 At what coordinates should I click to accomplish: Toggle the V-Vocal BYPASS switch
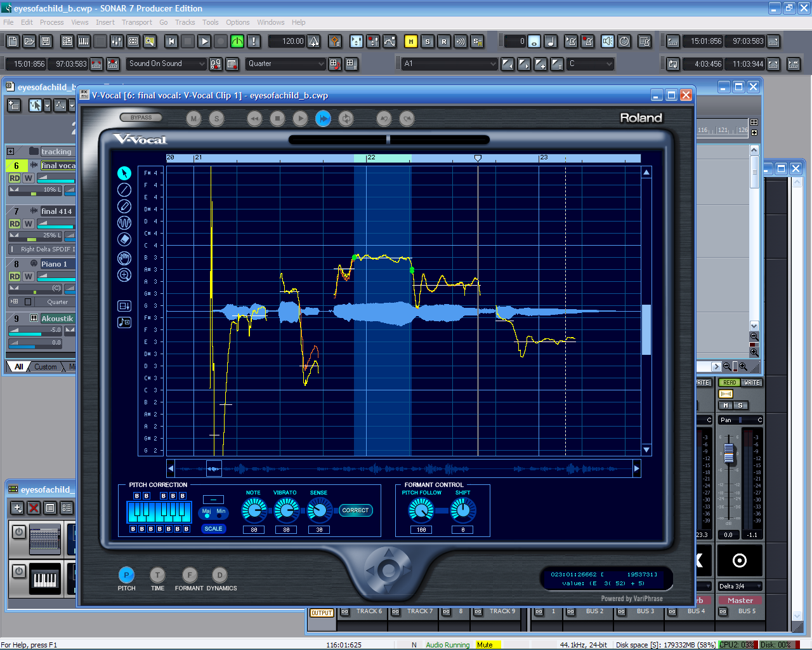pos(141,117)
